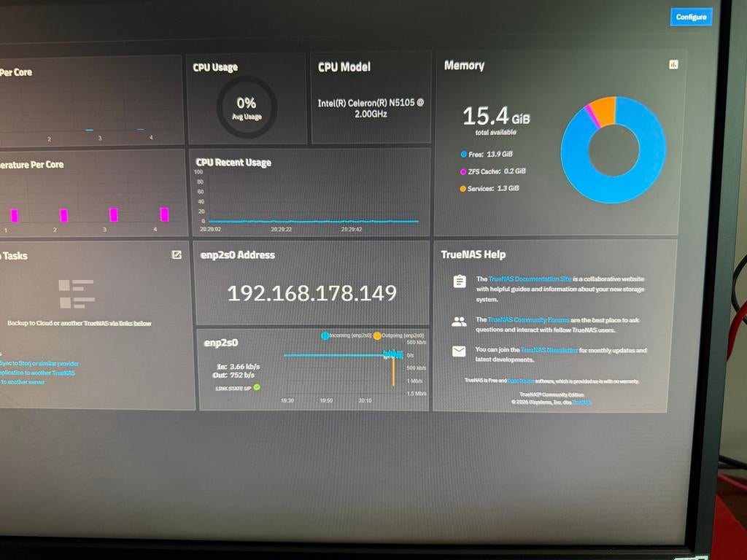Image resolution: width=747 pixels, height=560 pixels.
Task: Click the 'Free: 13.9 GiB' memory entry
Action: coord(490,155)
